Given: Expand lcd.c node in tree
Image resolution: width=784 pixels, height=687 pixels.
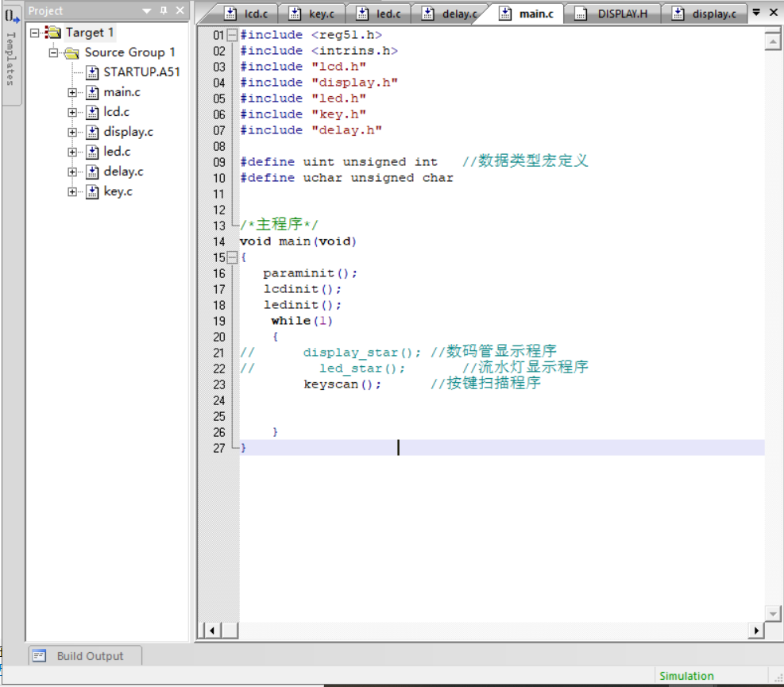Looking at the screenshot, I should 72,113.
